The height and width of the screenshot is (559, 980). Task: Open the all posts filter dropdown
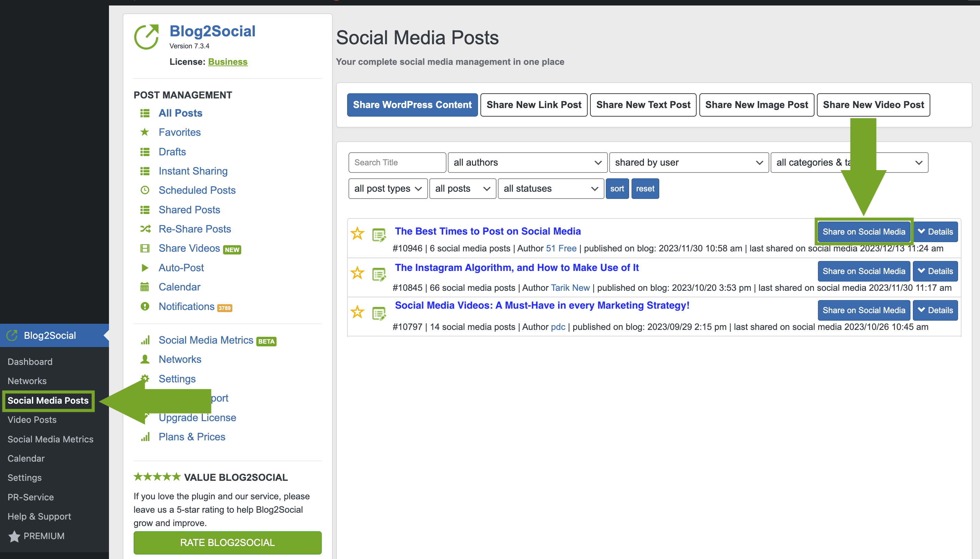click(463, 189)
